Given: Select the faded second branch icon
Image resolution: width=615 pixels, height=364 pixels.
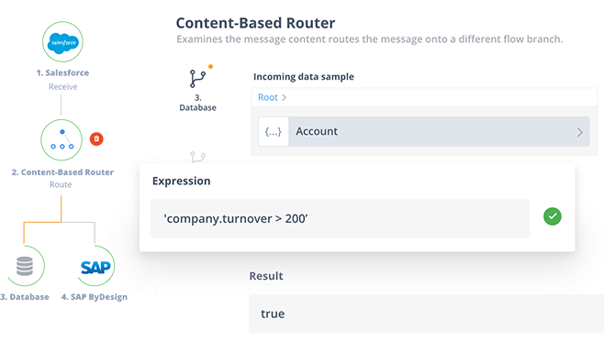Looking at the screenshot, I should click(x=197, y=157).
